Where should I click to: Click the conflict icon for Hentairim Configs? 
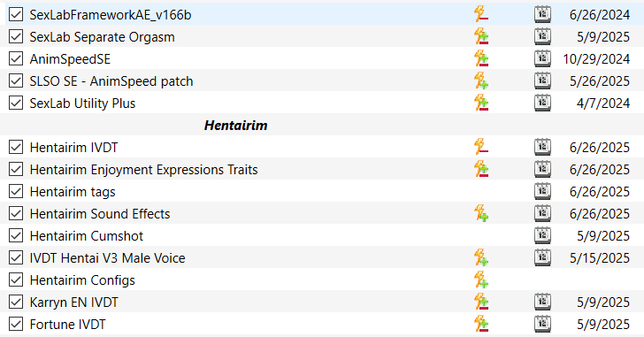[481, 280]
